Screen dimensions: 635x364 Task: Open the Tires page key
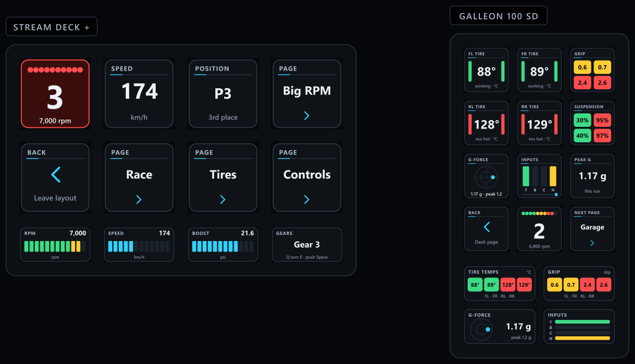223,178
